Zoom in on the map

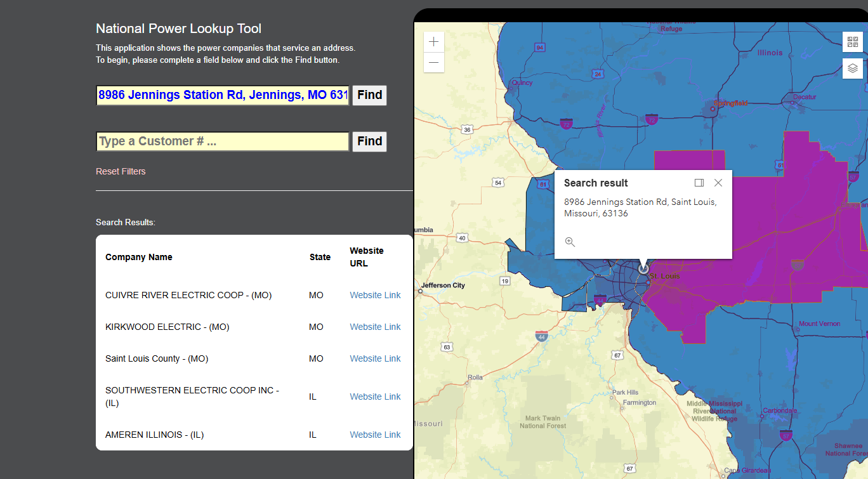click(434, 42)
